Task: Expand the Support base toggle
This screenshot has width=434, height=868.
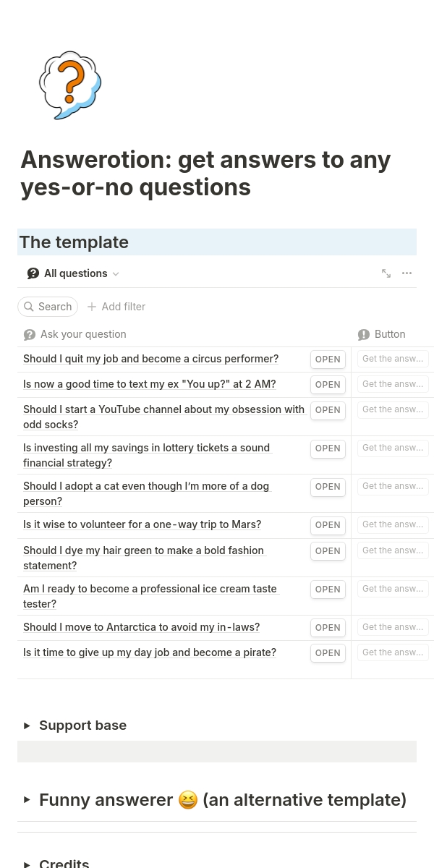Action: [x=27, y=726]
